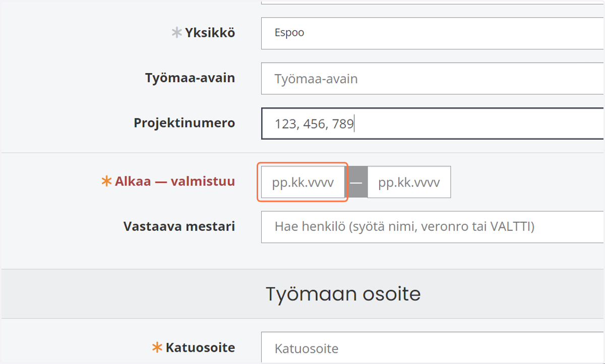Focus the Projektinumero field with 123, 456, 789
The width and height of the screenshot is (605, 364).
coord(433,124)
